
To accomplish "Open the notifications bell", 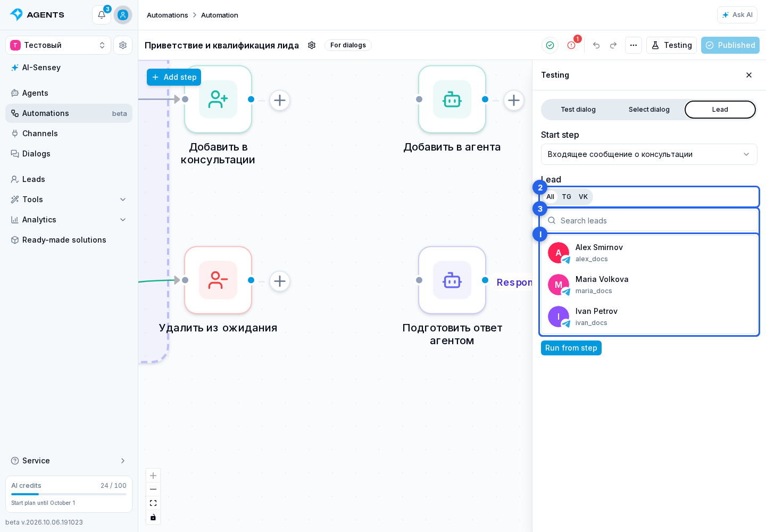I will (x=102, y=15).
